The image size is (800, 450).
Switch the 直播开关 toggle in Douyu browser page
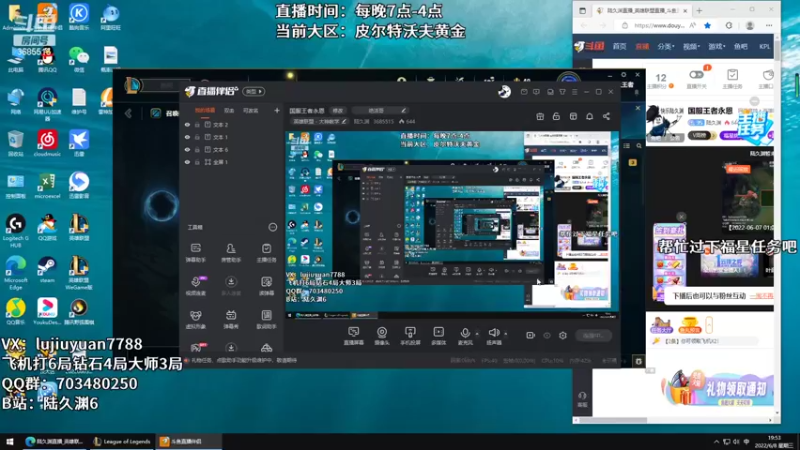(x=696, y=75)
